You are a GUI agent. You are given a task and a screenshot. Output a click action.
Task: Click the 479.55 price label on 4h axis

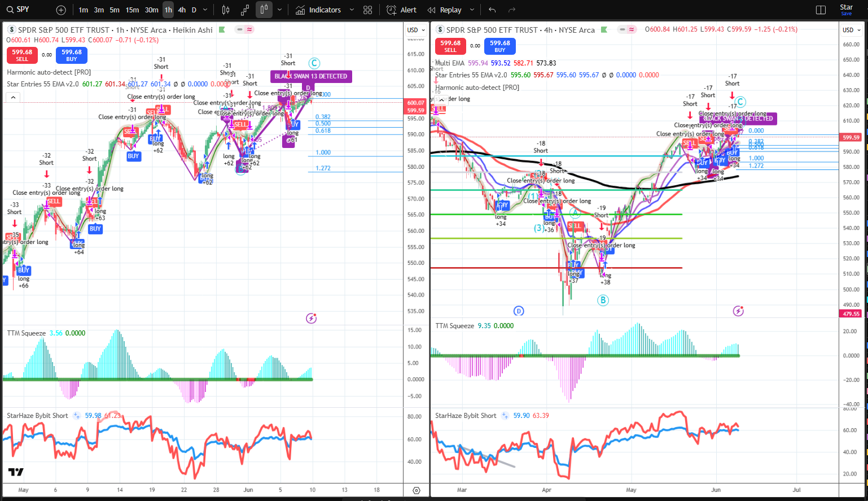point(851,313)
